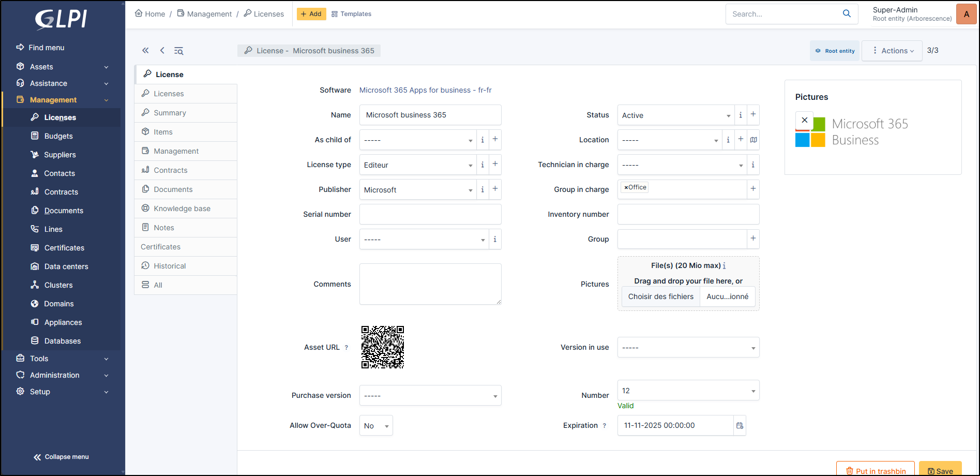Viewport: 980px width, 476px height.
Task: Open the Allow Over-Quota dropdown
Action: click(x=376, y=425)
